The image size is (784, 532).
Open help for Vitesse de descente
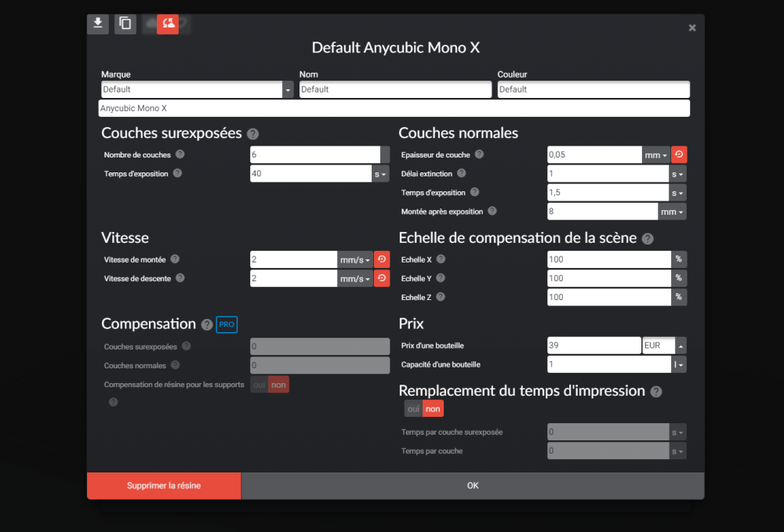click(180, 277)
